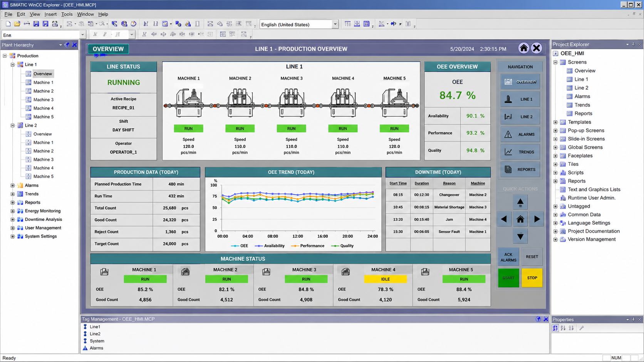Expand Faceplates in Project Explorer
Viewport: 644px width, 362px height.
pyautogui.click(x=555, y=156)
